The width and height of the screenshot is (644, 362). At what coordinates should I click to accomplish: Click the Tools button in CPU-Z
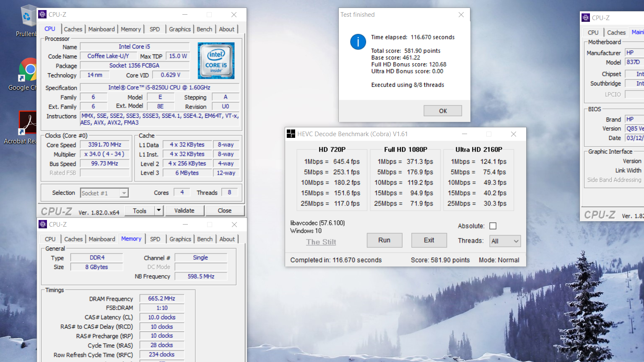pyautogui.click(x=140, y=210)
